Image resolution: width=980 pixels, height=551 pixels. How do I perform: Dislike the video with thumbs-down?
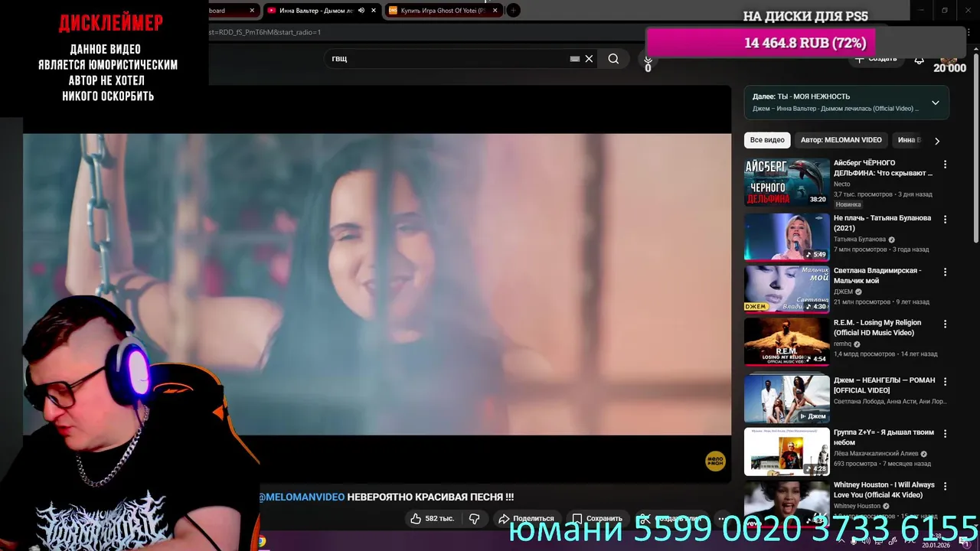(x=474, y=518)
